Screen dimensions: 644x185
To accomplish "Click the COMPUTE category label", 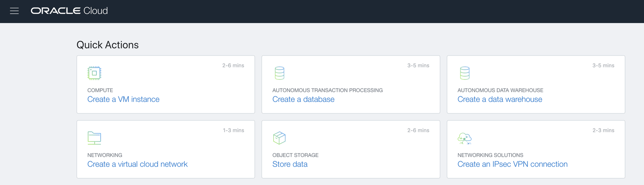I will [x=100, y=90].
